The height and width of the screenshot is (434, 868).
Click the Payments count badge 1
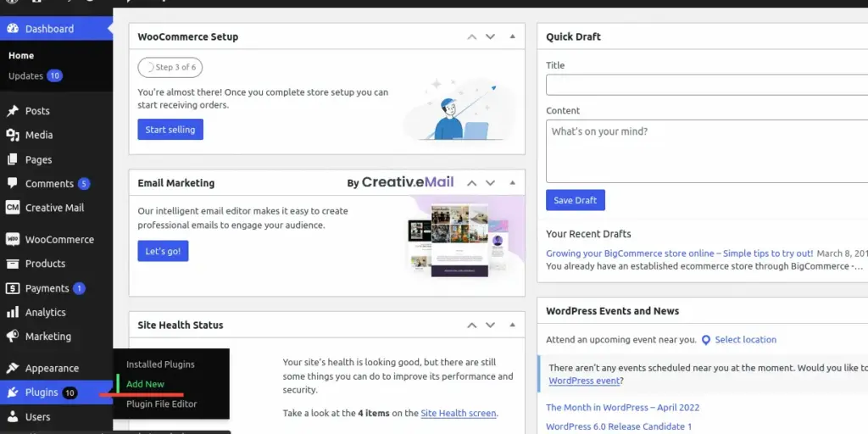tap(79, 288)
